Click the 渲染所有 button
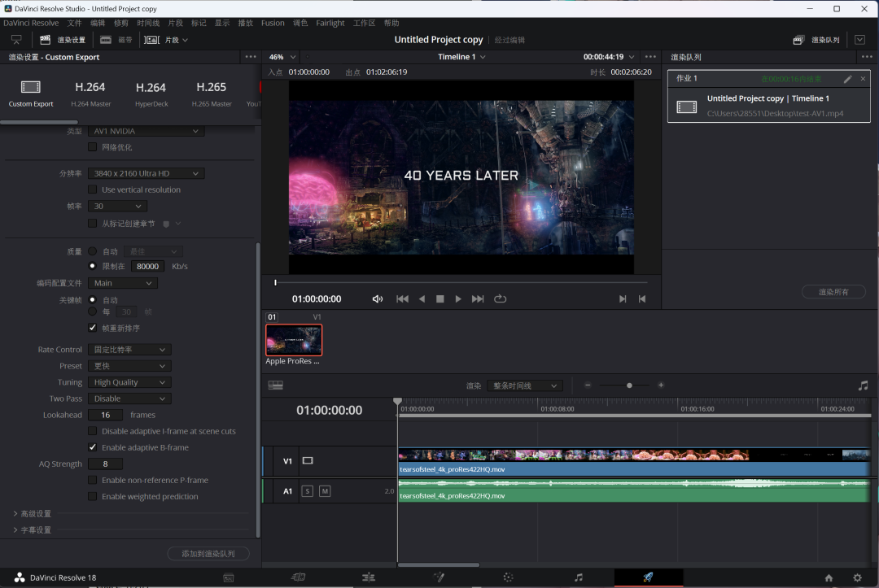This screenshot has height=588, width=879. 833,292
